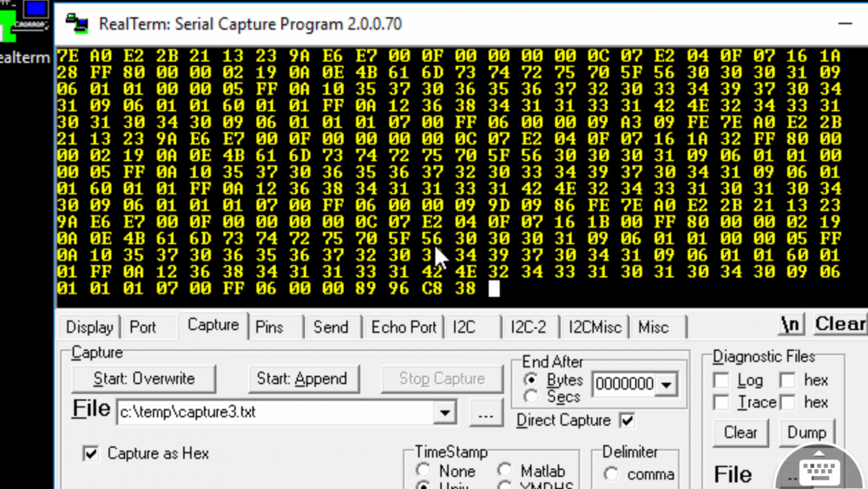Go to the I2C-2 tab
The height and width of the screenshot is (489, 868).
pos(528,327)
